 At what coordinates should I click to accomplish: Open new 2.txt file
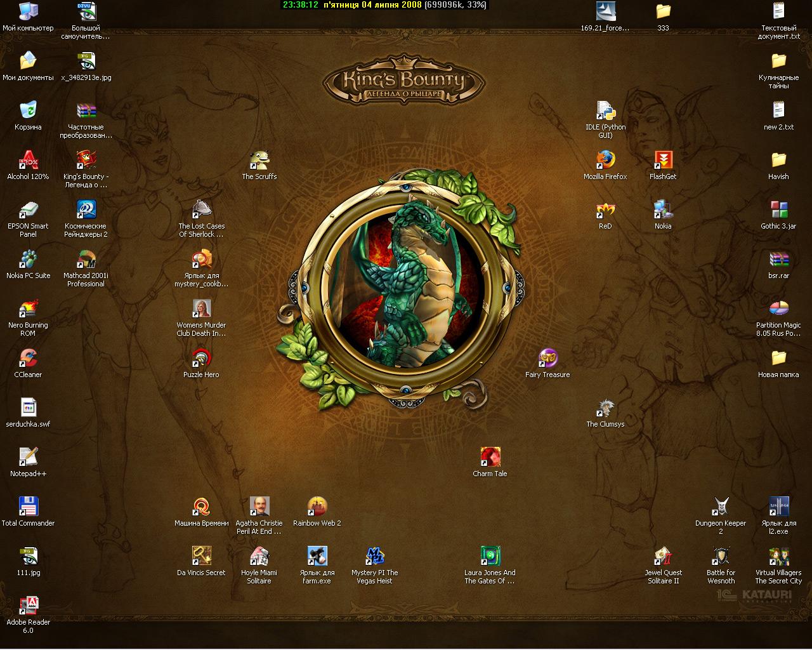click(x=778, y=110)
